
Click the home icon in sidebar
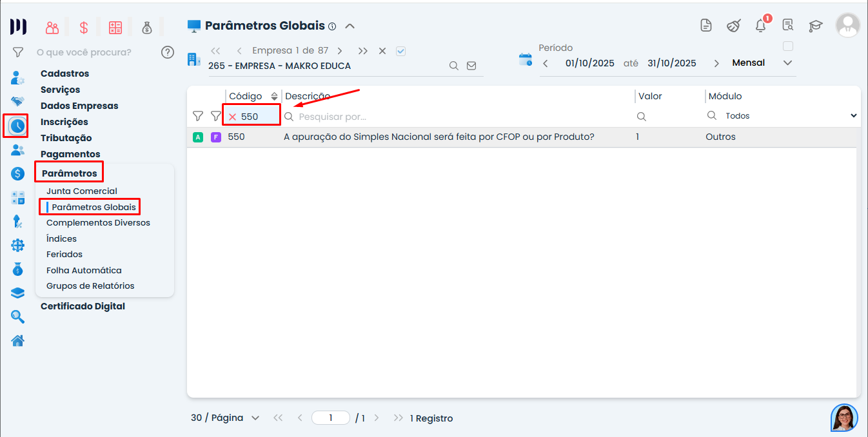(17, 340)
